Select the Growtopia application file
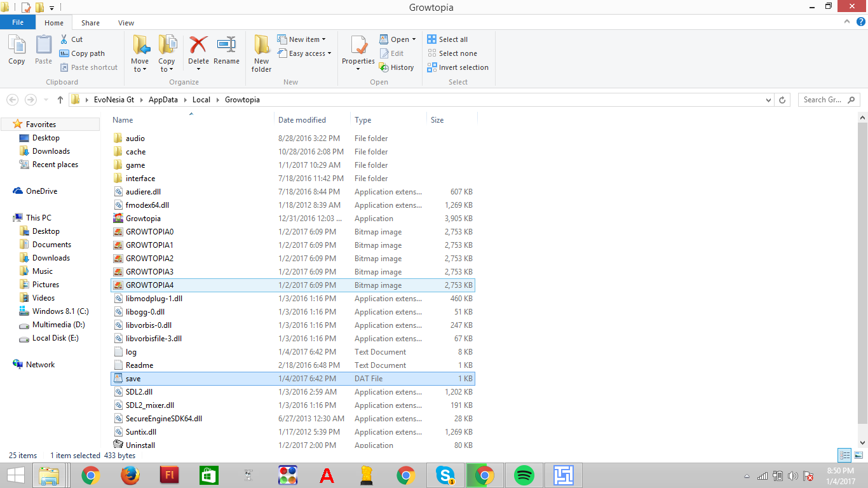Image resolution: width=868 pixels, height=488 pixels. 293,219
